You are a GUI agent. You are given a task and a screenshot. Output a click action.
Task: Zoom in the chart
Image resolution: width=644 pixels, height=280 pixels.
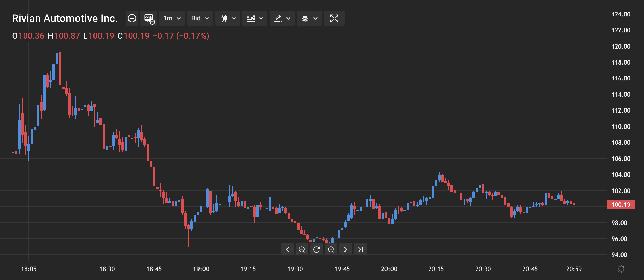click(x=331, y=249)
